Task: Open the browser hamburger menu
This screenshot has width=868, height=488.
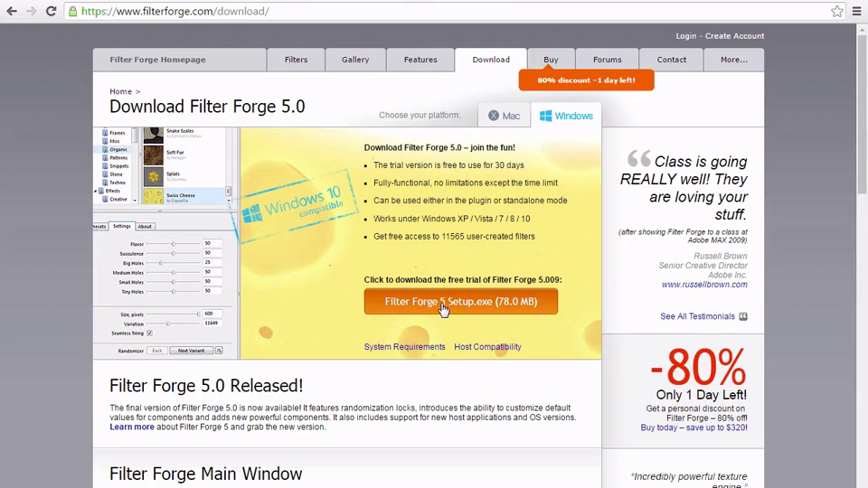Action: (x=857, y=11)
